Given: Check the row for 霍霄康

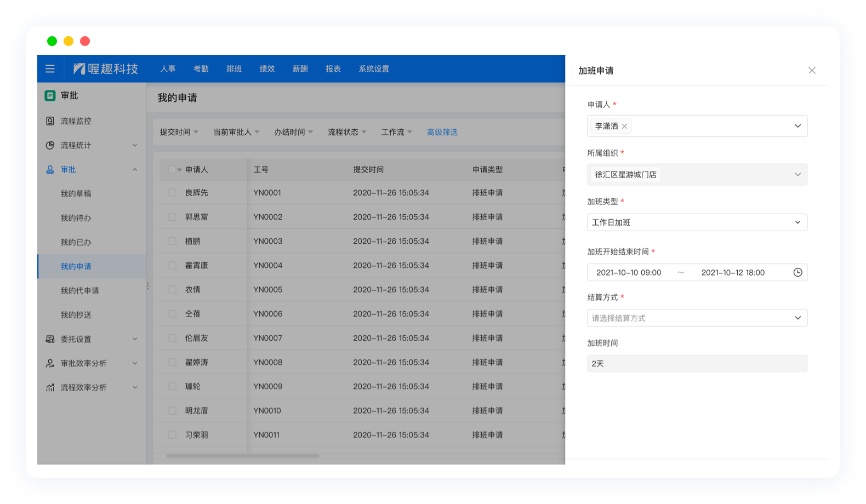Looking at the screenshot, I should click(x=172, y=265).
